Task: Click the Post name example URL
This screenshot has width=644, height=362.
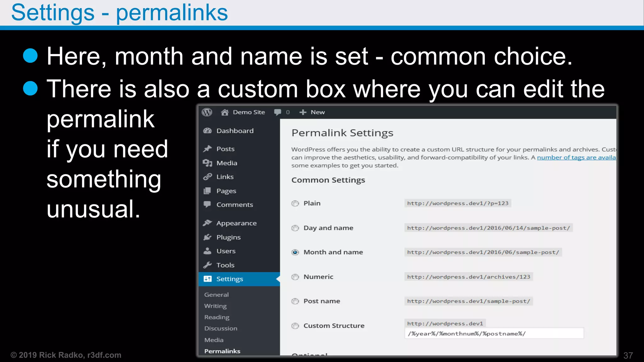Action: 469,301
